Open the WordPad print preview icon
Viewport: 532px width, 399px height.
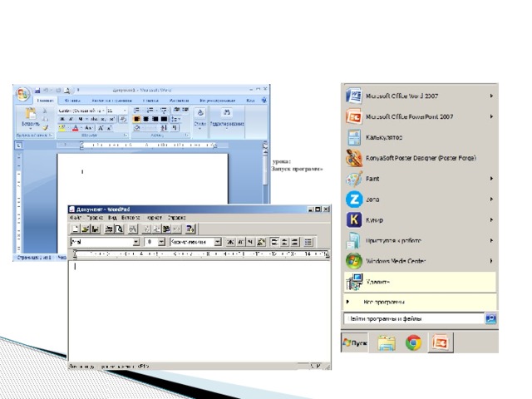pos(119,229)
